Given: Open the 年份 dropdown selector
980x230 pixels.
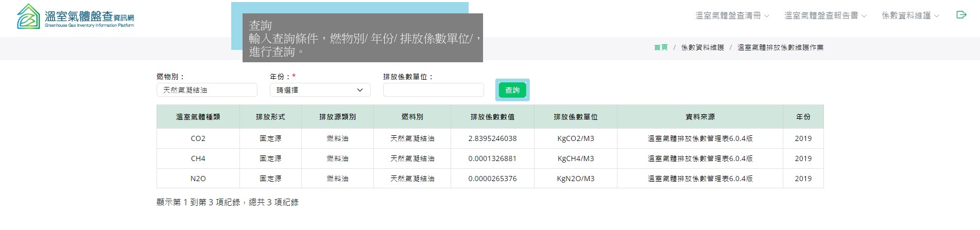Looking at the screenshot, I should pyautogui.click(x=320, y=90).
